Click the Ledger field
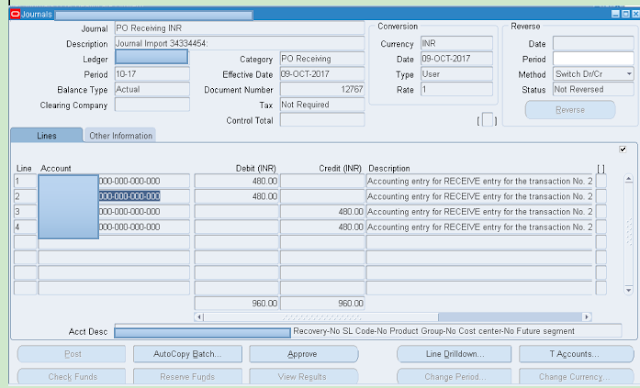Screen dimensions: 640x388 coord(151,58)
